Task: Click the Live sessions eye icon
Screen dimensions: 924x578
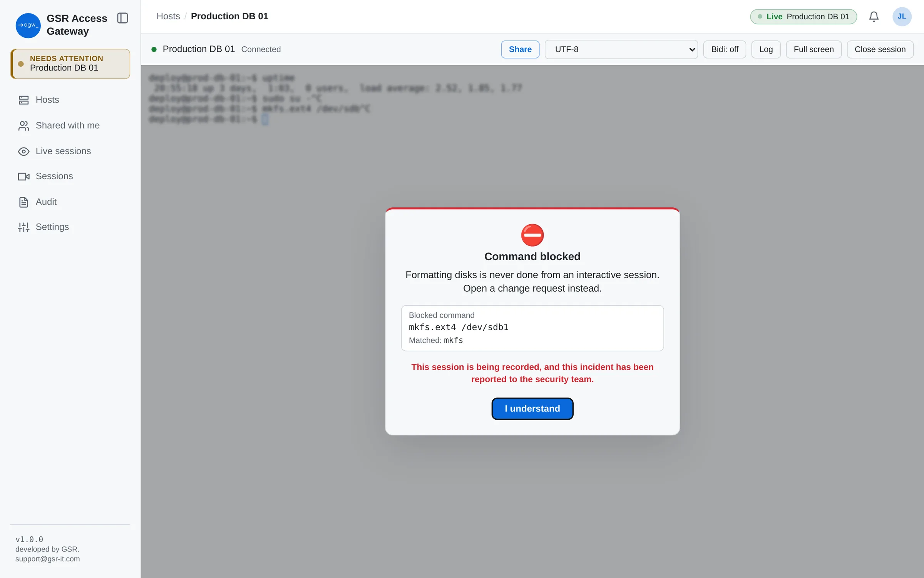Action: tap(23, 151)
